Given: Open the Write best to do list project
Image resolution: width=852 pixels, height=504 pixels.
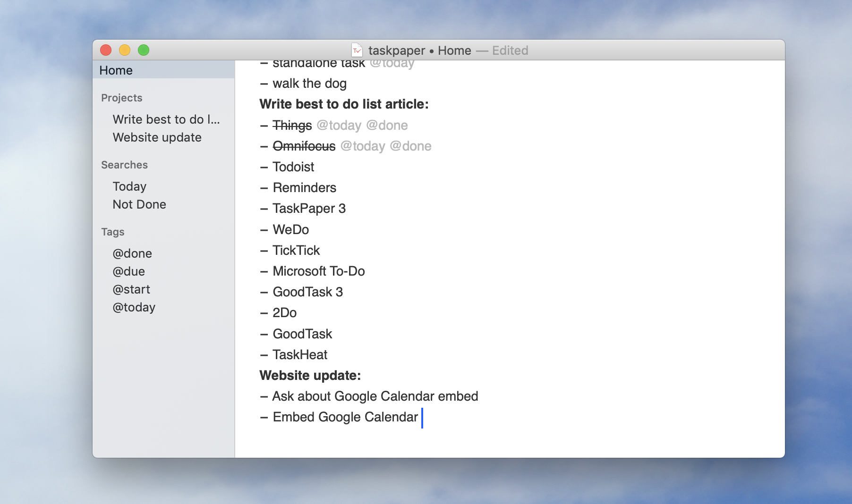Looking at the screenshot, I should click(166, 119).
